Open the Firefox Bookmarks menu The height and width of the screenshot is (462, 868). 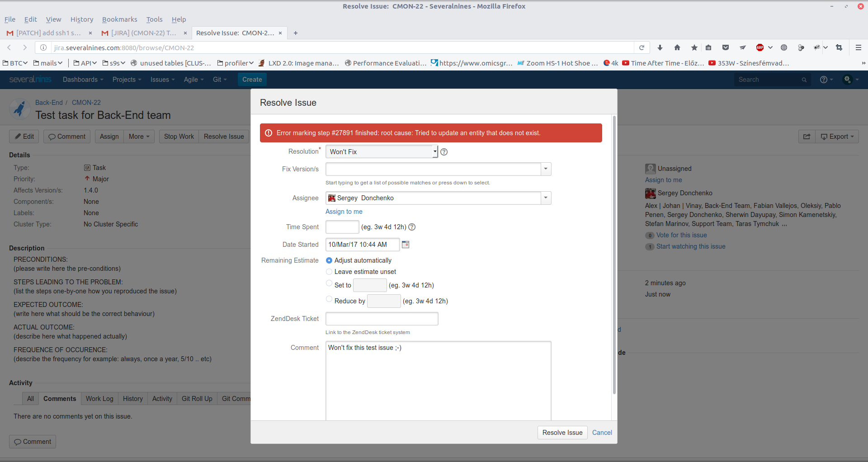point(120,19)
